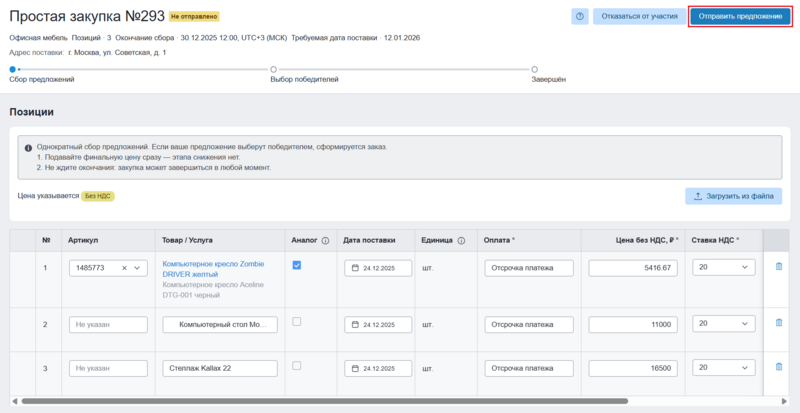Click info icon next to Единица header
Screen dimensions: 800x413
click(x=461, y=240)
